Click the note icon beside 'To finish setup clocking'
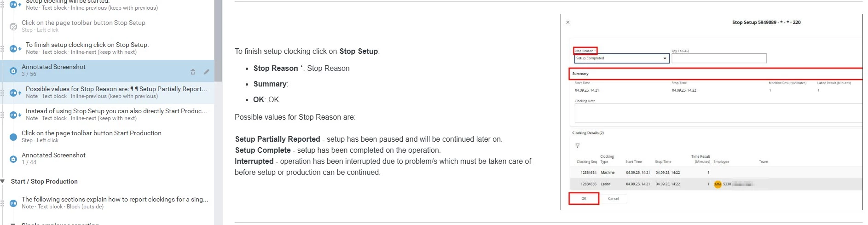This screenshot has height=225, width=868. 14,49
